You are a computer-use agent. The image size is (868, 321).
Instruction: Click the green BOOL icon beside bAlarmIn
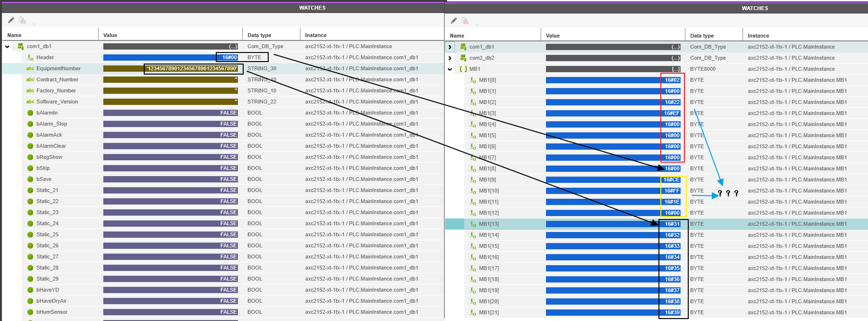click(x=30, y=113)
